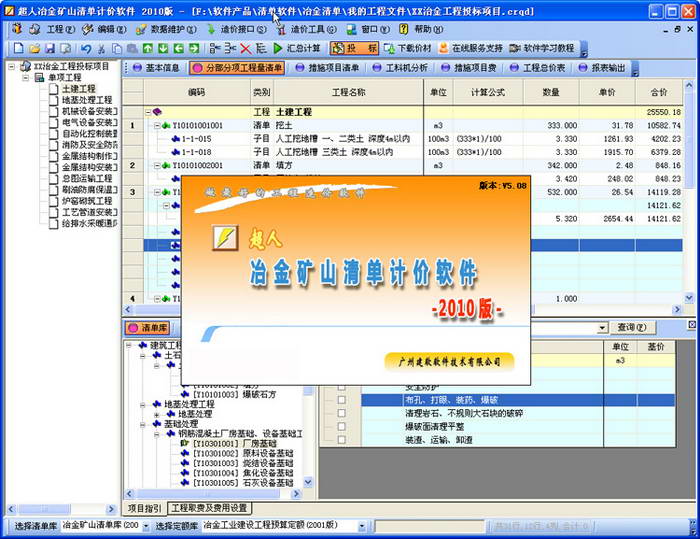Click the tree-structure icon left of red X
The height and width of the screenshot is (539, 700).
click(230, 48)
